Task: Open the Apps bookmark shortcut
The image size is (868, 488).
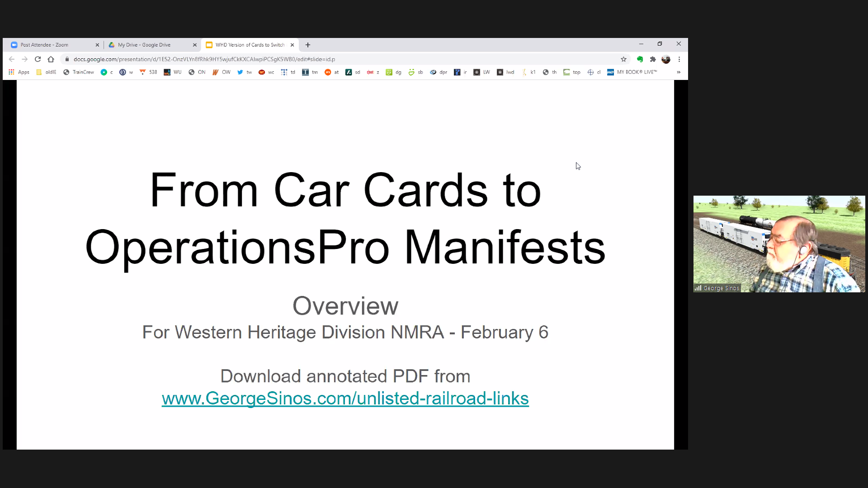Action: tap(19, 72)
